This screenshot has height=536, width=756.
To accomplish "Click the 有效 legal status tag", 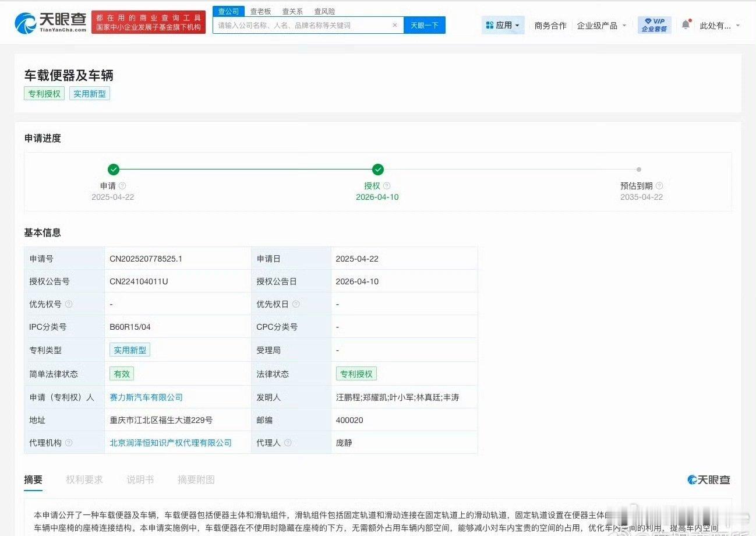I will tap(122, 374).
